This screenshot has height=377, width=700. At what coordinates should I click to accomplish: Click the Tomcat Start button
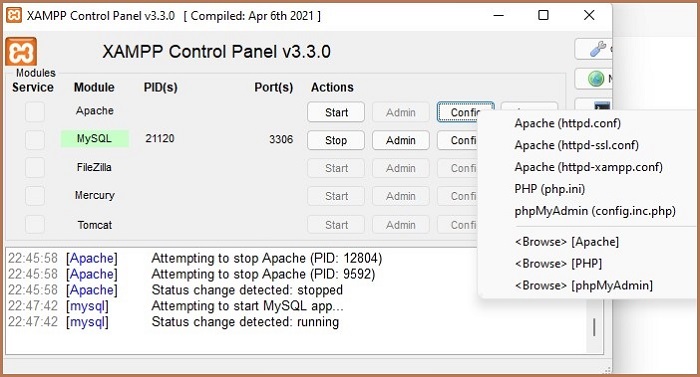pyautogui.click(x=336, y=225)
